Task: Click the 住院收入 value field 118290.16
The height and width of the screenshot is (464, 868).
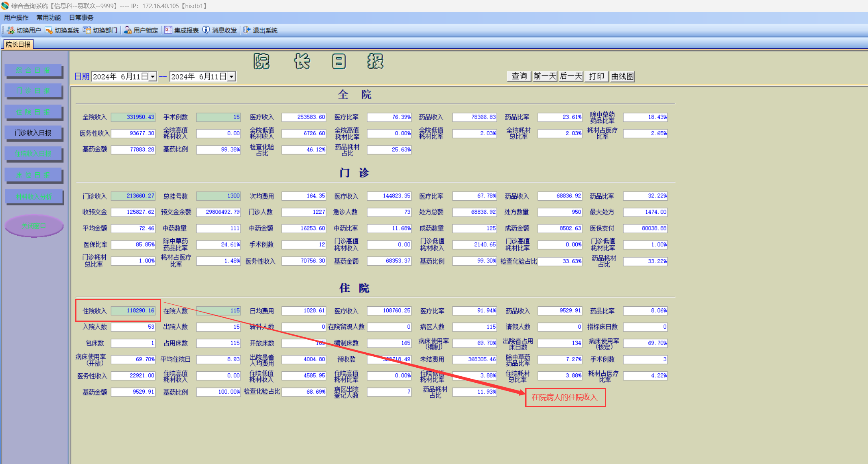Action: point(133,311)
